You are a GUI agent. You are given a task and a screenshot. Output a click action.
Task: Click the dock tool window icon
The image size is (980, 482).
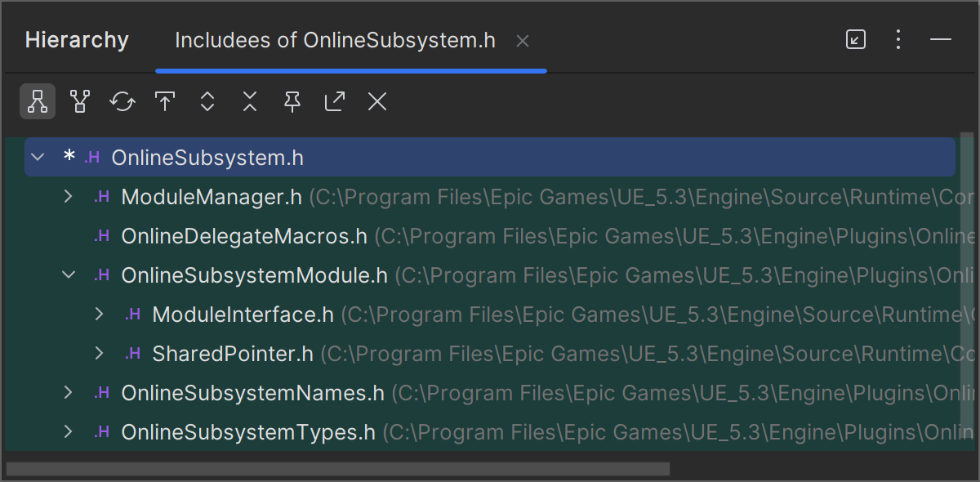[856, 38]
